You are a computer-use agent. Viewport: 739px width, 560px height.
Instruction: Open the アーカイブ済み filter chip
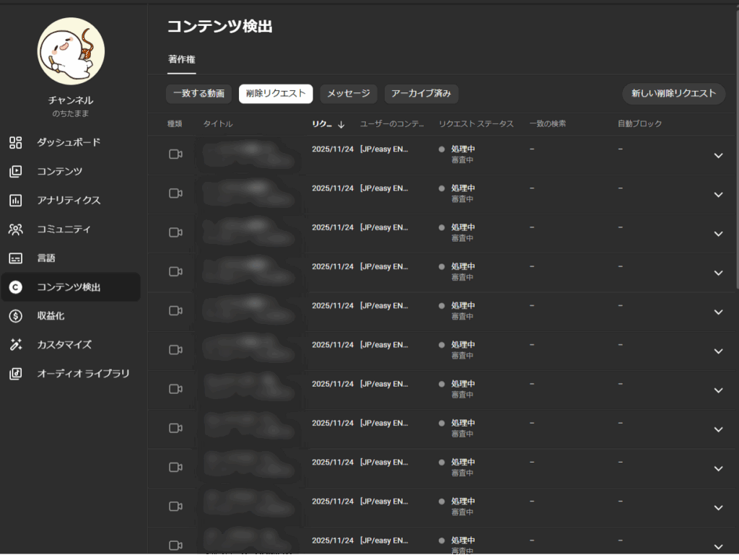point(421,93)
